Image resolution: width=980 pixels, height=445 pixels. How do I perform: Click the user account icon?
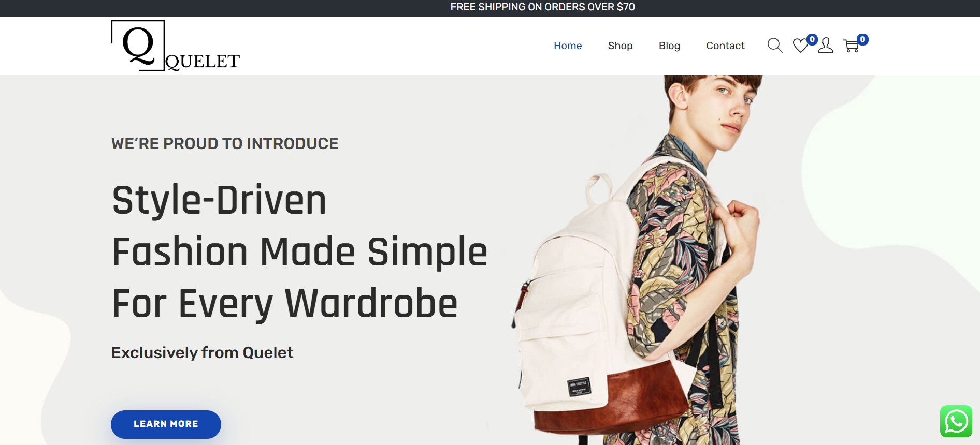point(826,46)
